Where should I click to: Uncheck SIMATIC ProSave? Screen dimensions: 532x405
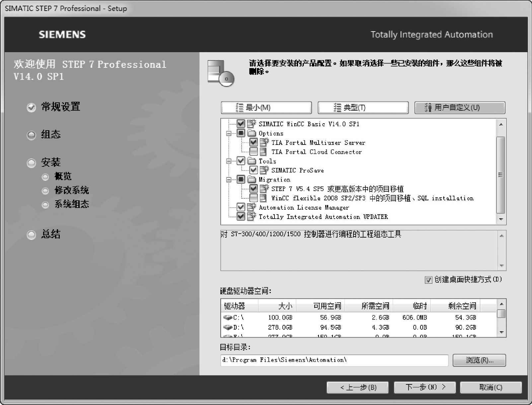[254, 170]
